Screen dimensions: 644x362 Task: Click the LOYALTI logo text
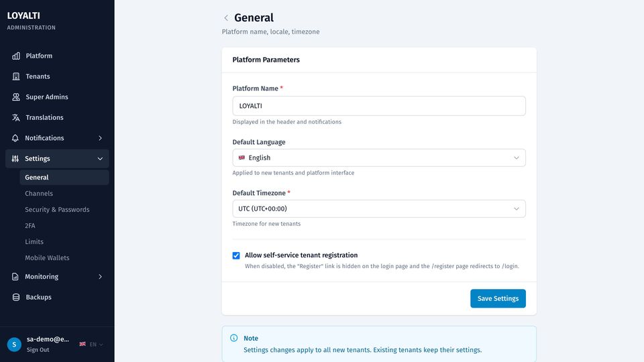[23, 15]
